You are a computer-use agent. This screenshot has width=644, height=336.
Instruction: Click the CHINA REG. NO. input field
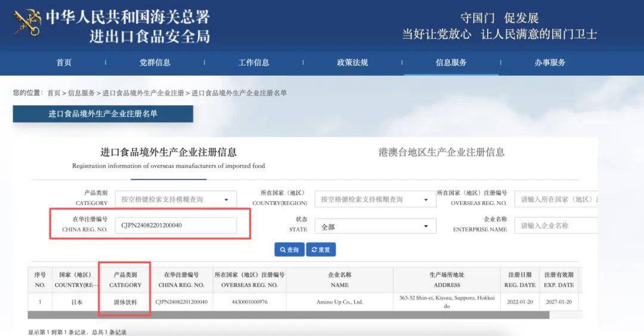(x=176, y=226)
